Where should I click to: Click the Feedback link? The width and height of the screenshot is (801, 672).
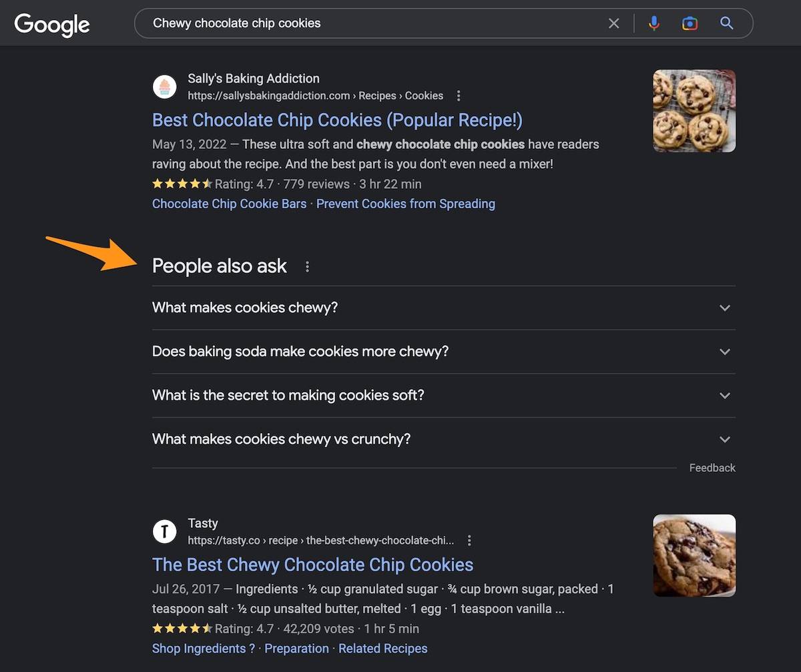coord(712,468)
